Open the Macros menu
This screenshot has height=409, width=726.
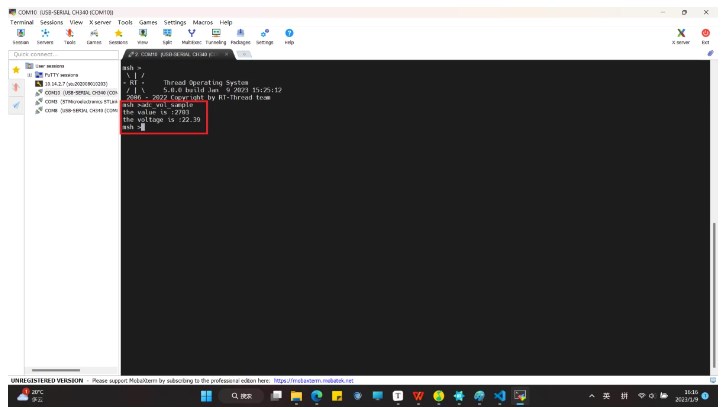(x=203, y=22)
